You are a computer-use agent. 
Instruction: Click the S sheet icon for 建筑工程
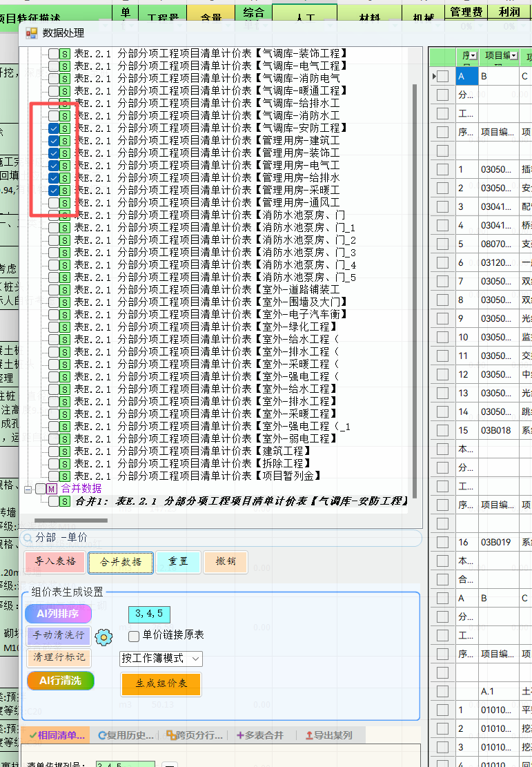pos(65,452)
